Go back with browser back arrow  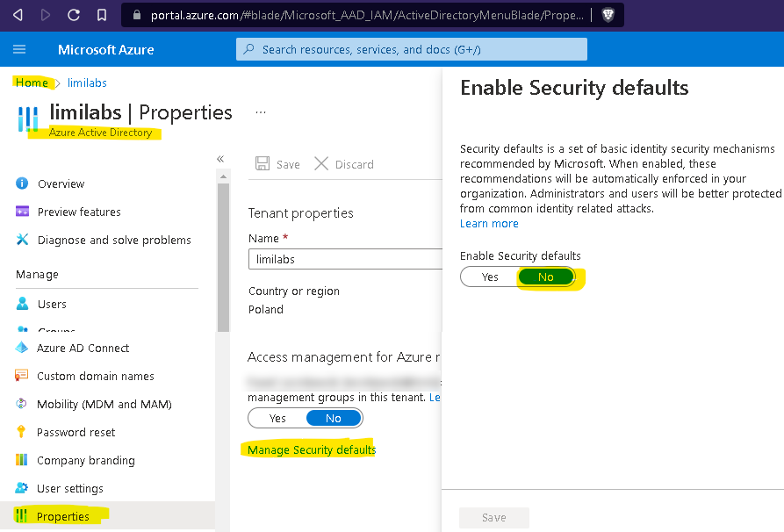point(18,15)
